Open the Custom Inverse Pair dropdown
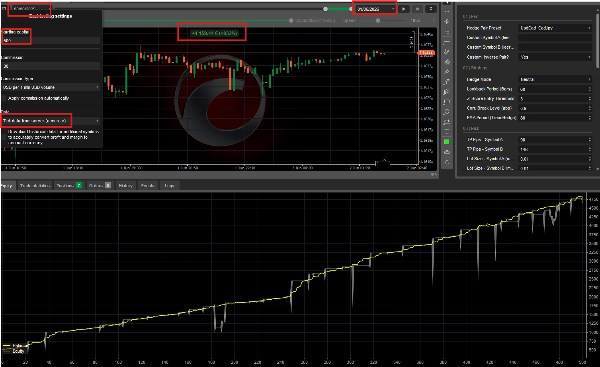The width and height of the screenshot is (600, 367). click(x=555, y=57)
